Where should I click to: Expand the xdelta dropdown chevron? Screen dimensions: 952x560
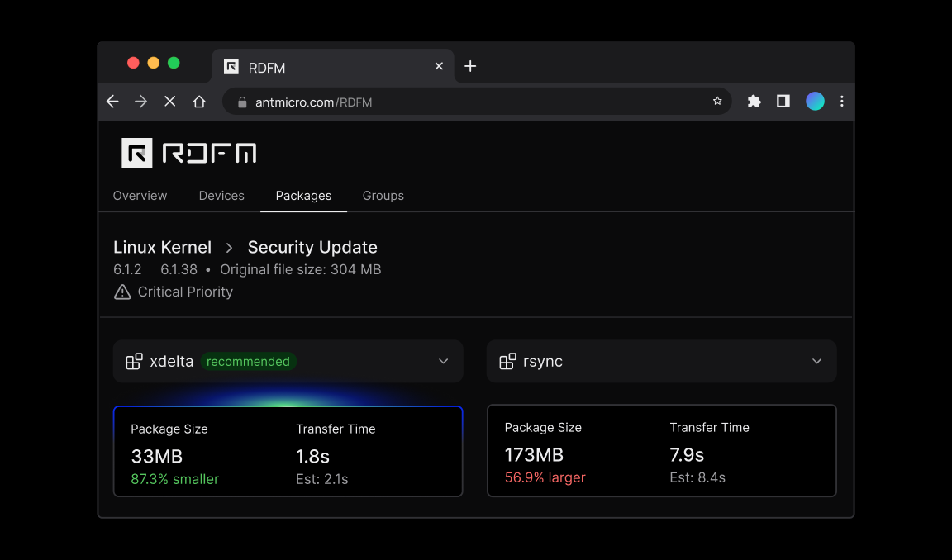(444, 362)
